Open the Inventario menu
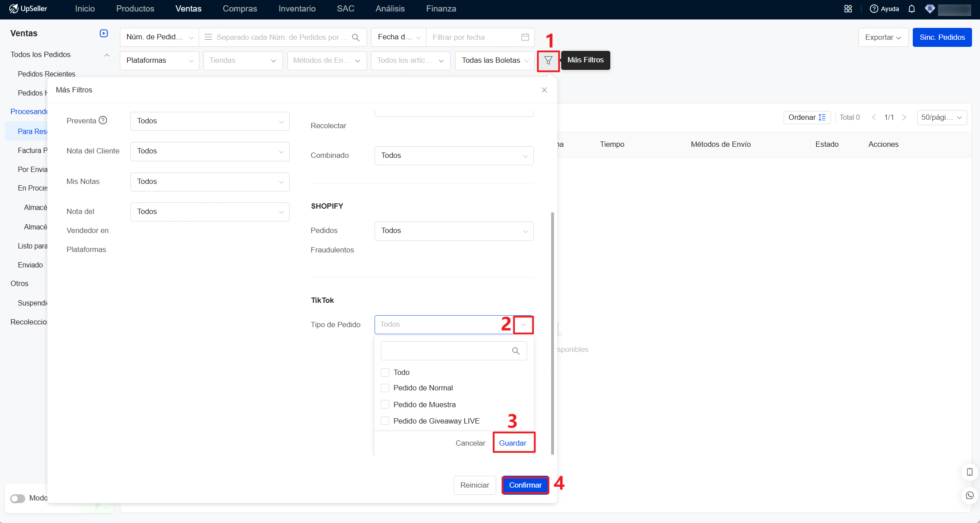The height and width of the screenshot is (523, 980). [x=297, y=9]
